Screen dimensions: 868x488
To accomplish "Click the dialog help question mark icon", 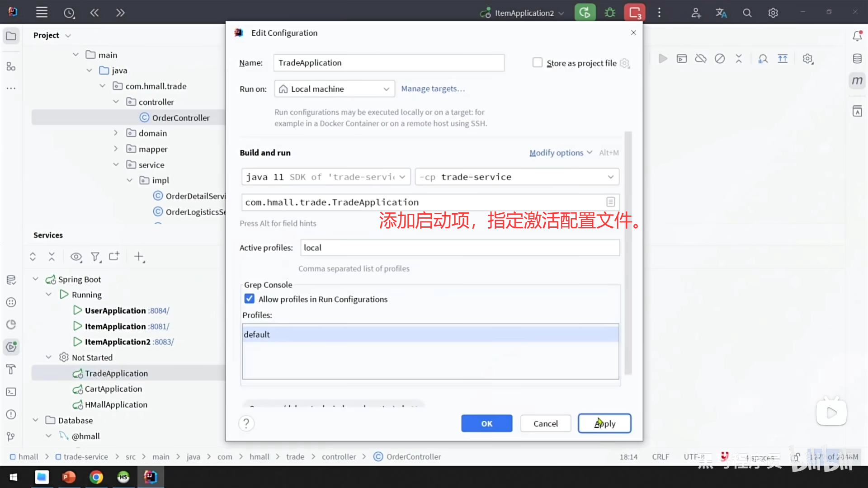I will pos(246,423).
